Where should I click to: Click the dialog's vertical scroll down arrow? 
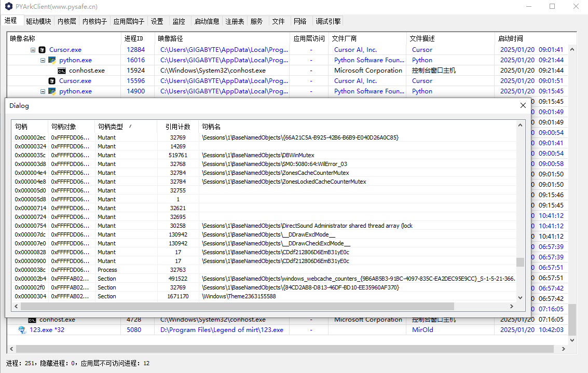click(x=520, y=298)
